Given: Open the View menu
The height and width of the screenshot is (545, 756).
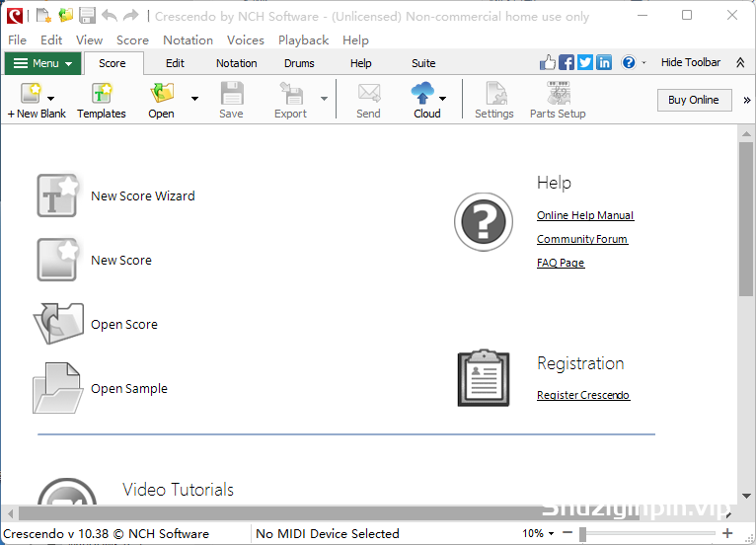Looking at the screenshot, I should pyautogui.click(x=89, y=40).
